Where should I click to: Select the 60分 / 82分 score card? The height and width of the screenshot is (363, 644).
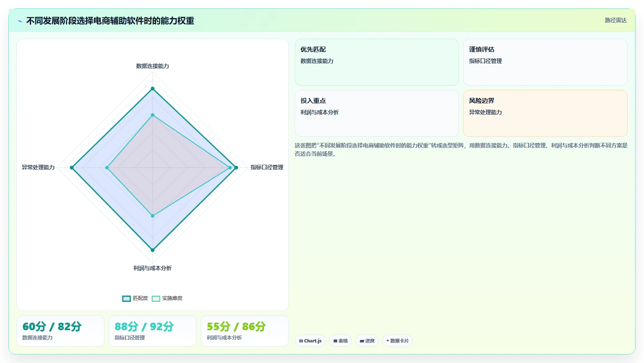click(x=60, y=331)
